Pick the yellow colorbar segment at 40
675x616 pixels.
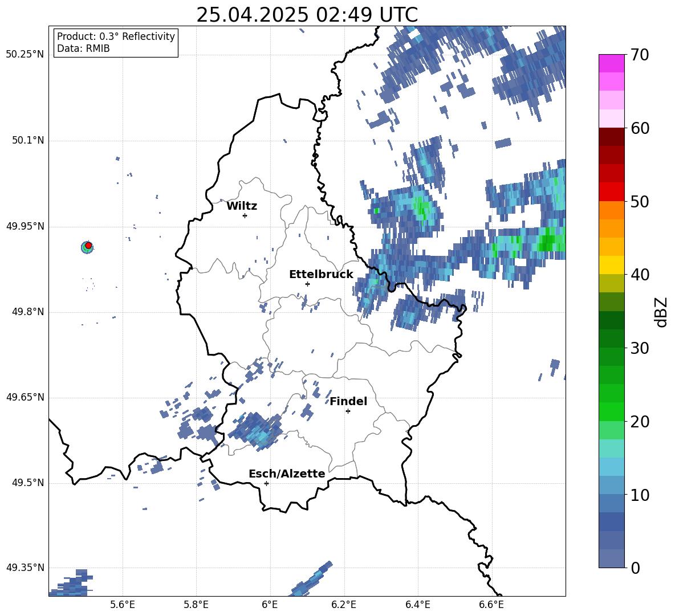tap(611, 265)
